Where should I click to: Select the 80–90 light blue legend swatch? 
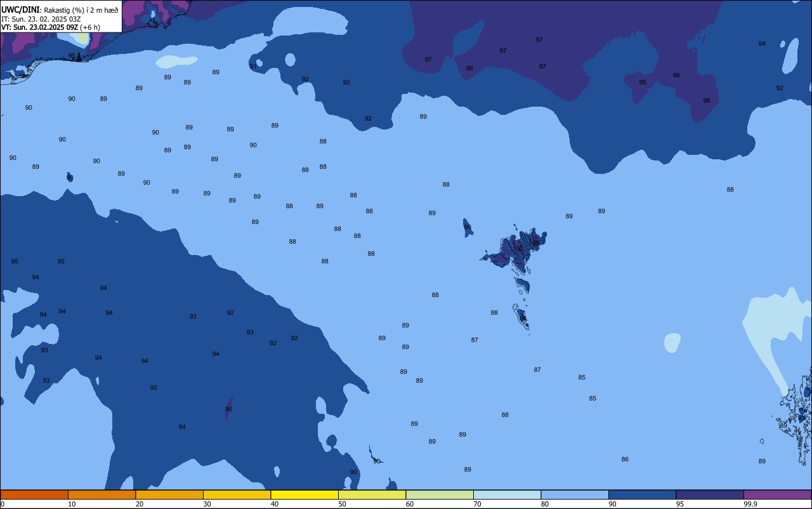[575, 494]
